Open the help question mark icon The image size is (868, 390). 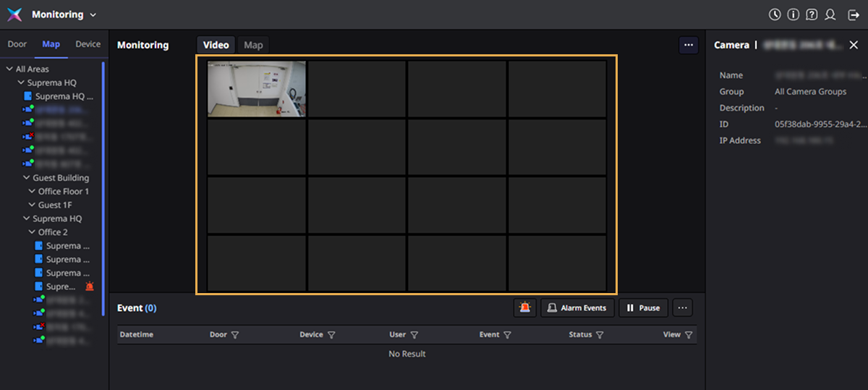pos(812,14)
